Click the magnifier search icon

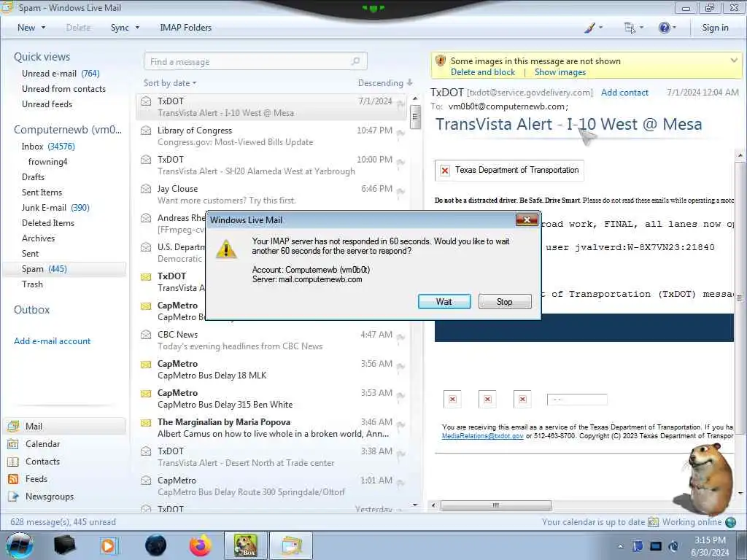355,61
